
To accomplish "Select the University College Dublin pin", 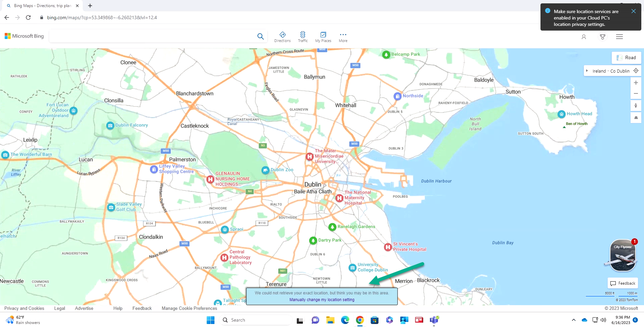I will click(x=353, y=268).
